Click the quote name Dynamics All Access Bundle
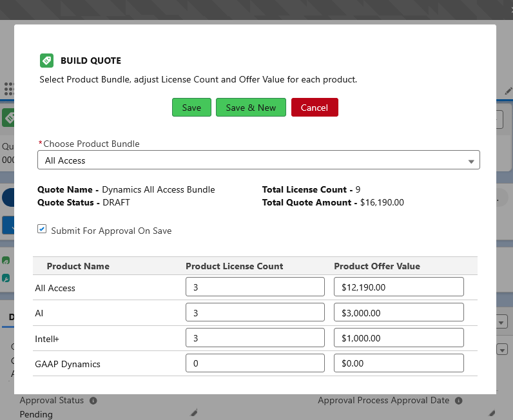Viewport: 513px width, 420px height. (x=159, y=190)
